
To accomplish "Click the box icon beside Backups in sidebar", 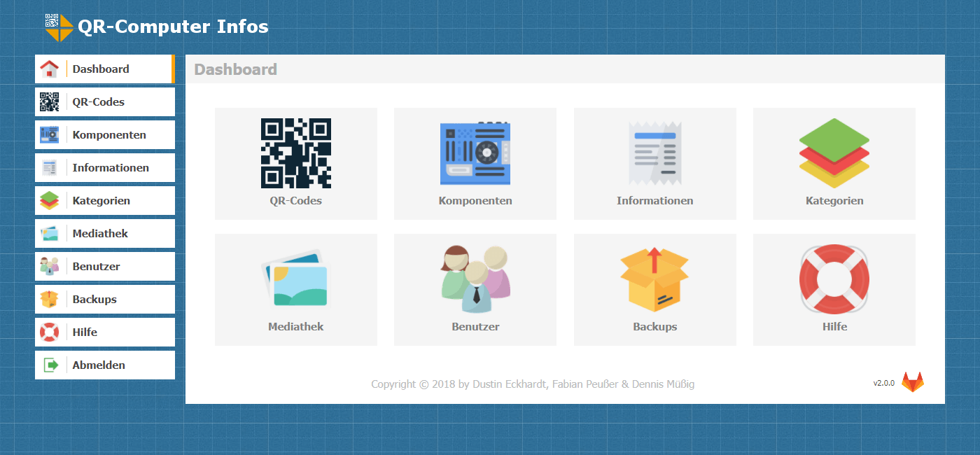I will click(49, 300).
